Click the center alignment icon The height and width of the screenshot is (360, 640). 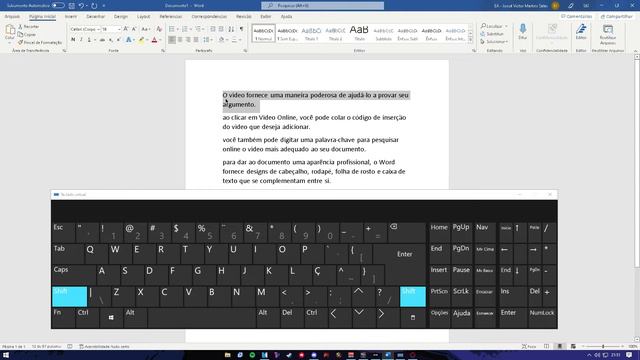point(180,40)
